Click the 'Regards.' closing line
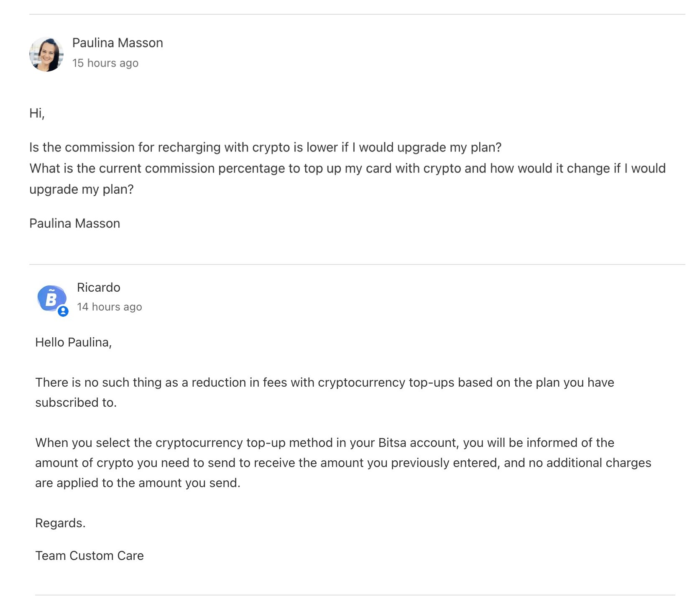700x603 pixels. pyautogui.click(x=61, y=523)
